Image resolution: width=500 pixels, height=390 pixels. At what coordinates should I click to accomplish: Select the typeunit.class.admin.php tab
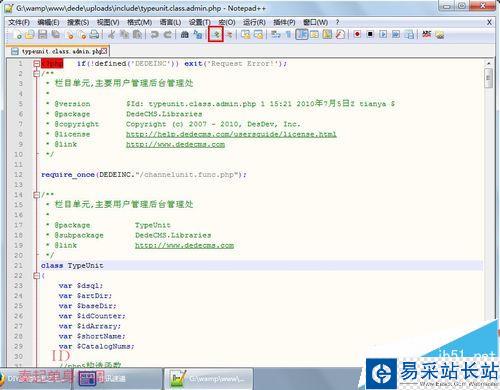pos(58,51)
